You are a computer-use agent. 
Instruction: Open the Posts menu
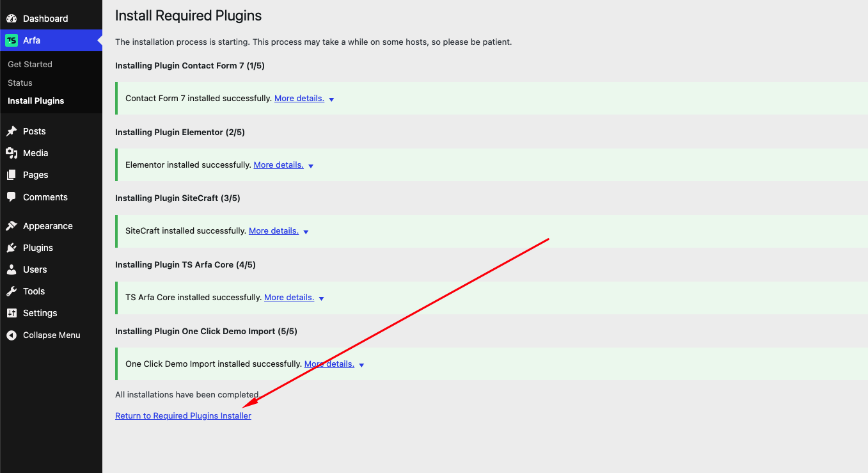[x=51, y=131]
